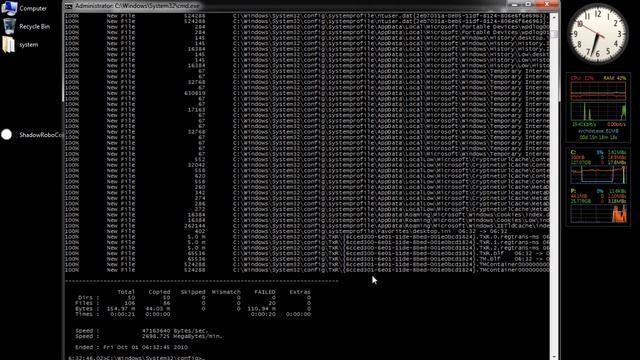Click the command prompt line at bottom
This screenshot has height=360, width=640.
click(136, 358)
